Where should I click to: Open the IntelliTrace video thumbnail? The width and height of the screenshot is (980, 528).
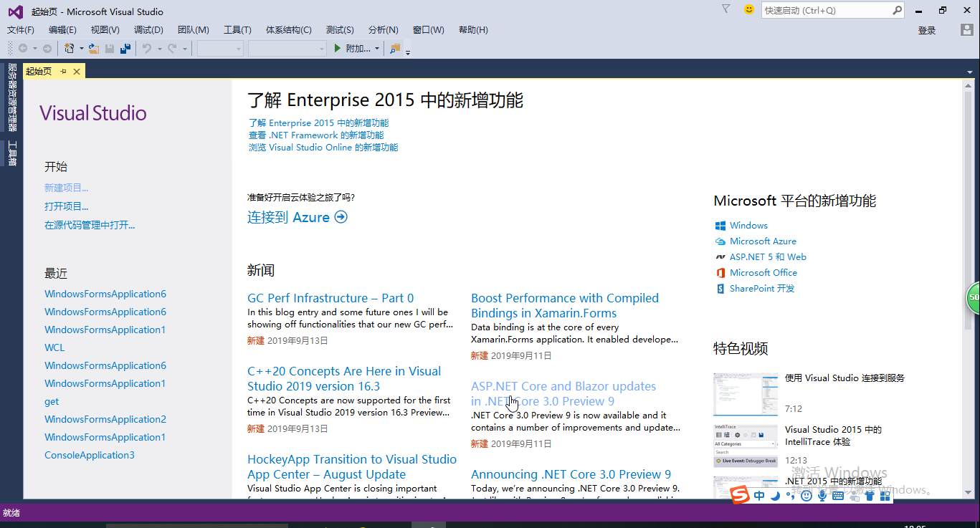[746, 446]
